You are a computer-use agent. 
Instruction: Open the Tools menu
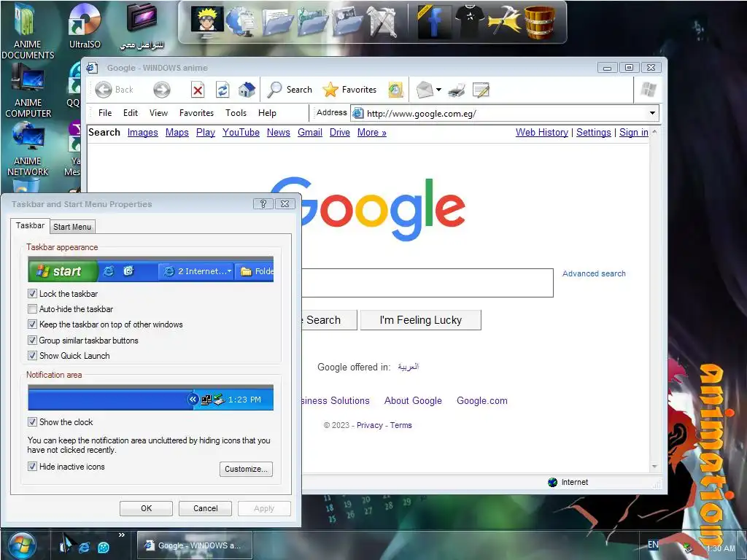click(236, 113)
